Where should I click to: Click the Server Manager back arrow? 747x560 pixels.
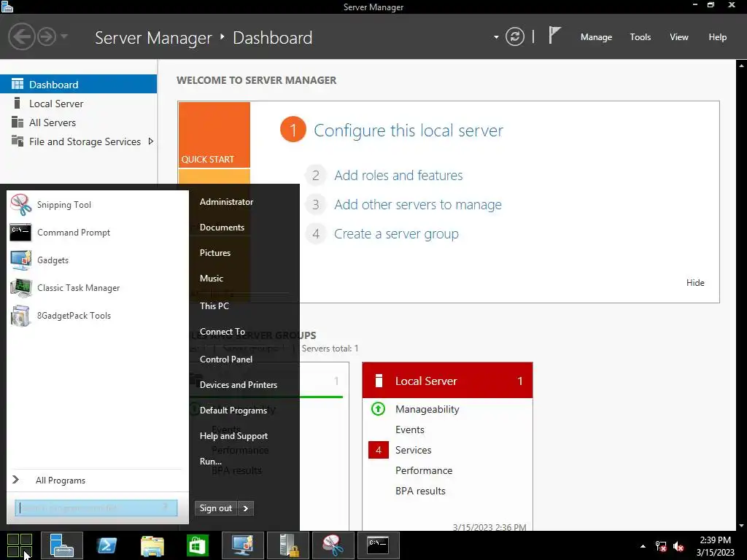(x=21, y=36)
